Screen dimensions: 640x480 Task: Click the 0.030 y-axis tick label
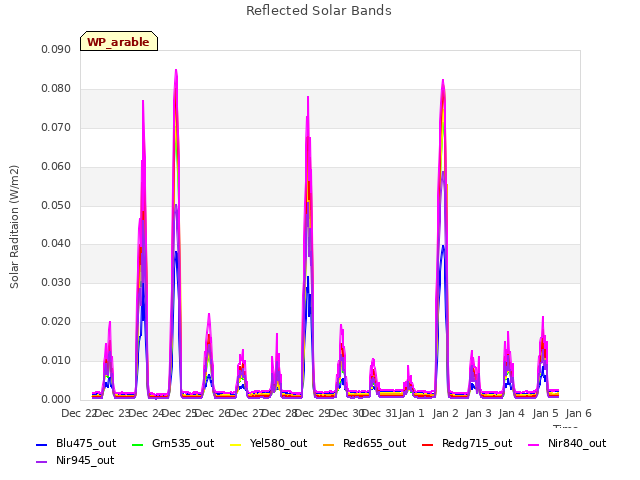pyautogui.click(x=56, y=282)
